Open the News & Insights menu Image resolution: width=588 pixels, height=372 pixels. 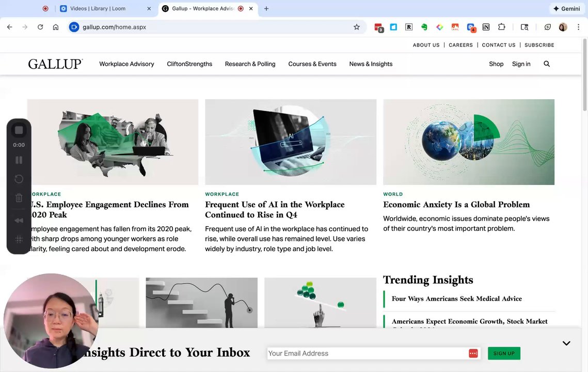pyautogui.click(x=371, y=64)
